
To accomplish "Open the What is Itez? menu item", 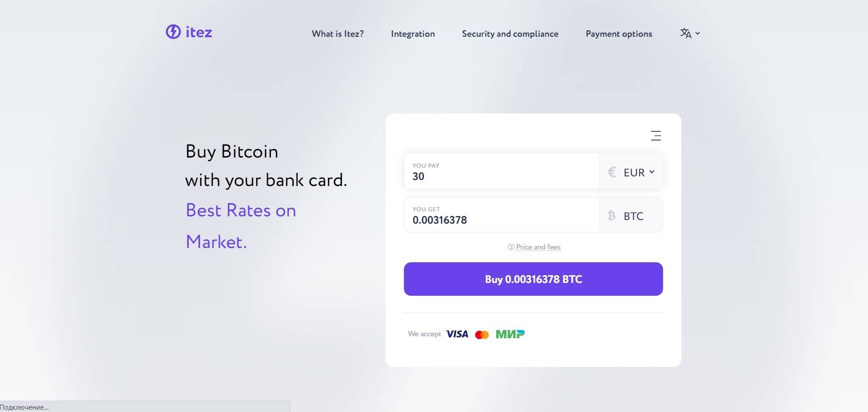I will coord(338,34).
